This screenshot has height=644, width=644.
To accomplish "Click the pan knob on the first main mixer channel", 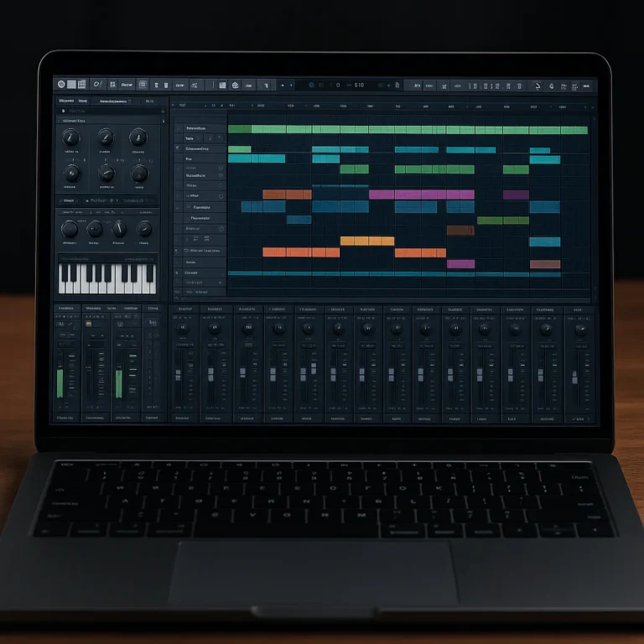I will (183, 328).
